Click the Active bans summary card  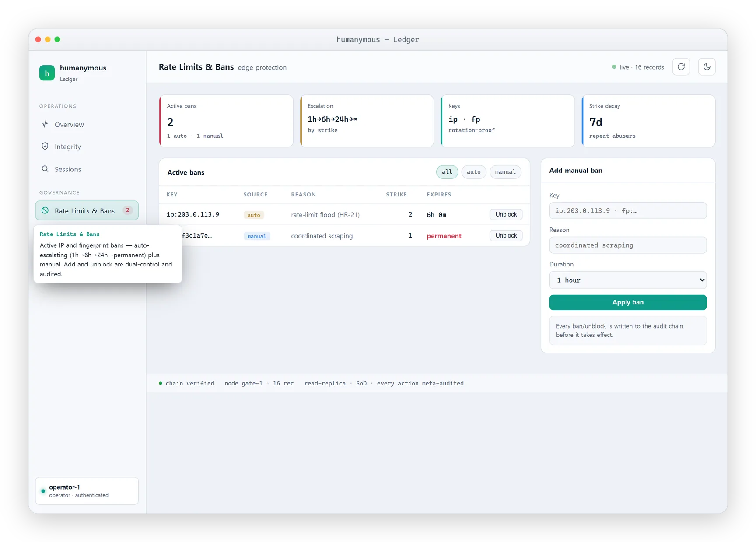pos(226,121)
